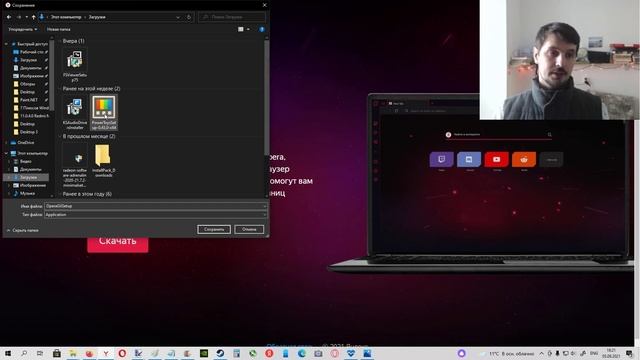
Task: Open the Paint.NET folder in sidebar
Action: click(x=30, y=100)
